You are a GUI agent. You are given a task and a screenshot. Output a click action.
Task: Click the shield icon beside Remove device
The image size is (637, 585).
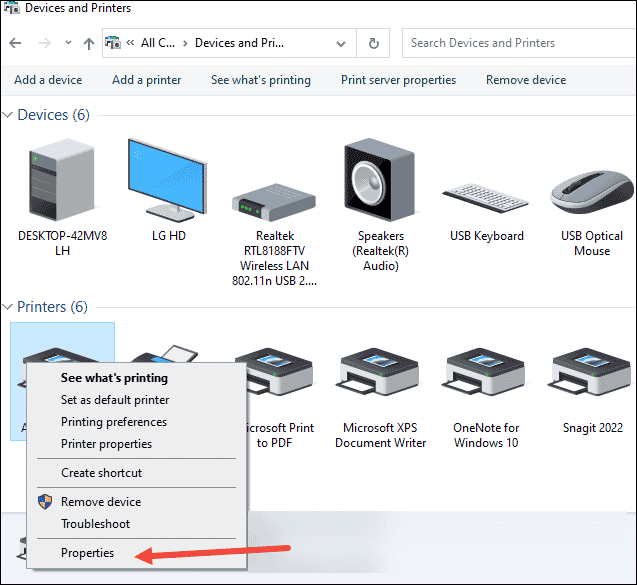[45, 502]
